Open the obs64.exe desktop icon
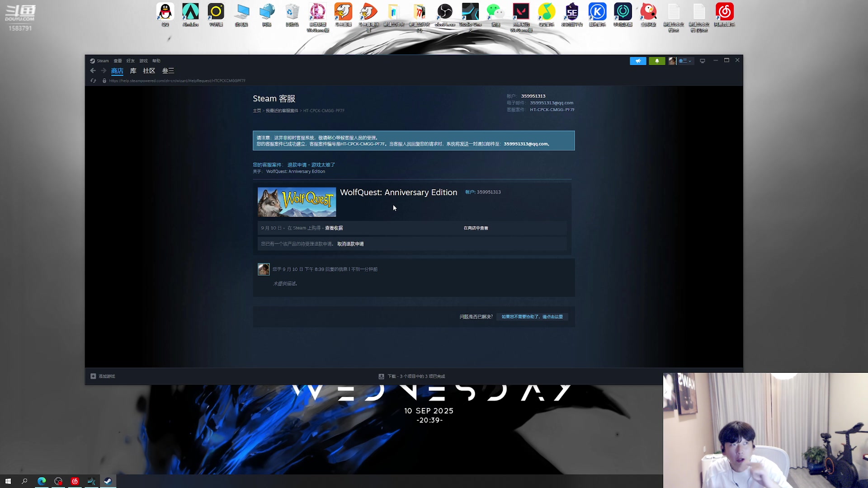868x488 pixels. tap(445, 14)
